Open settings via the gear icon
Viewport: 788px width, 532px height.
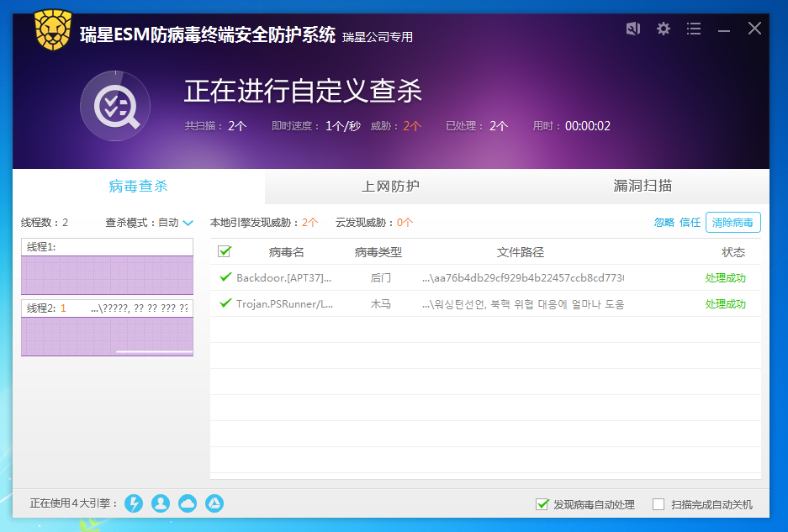coord(664,29)
